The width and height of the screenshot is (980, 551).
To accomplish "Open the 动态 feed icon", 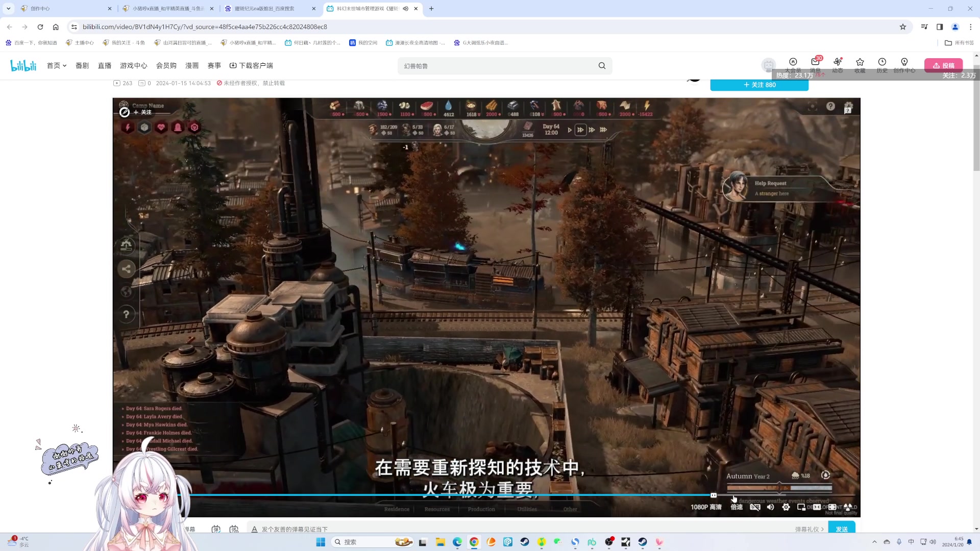I will point(838,65).
